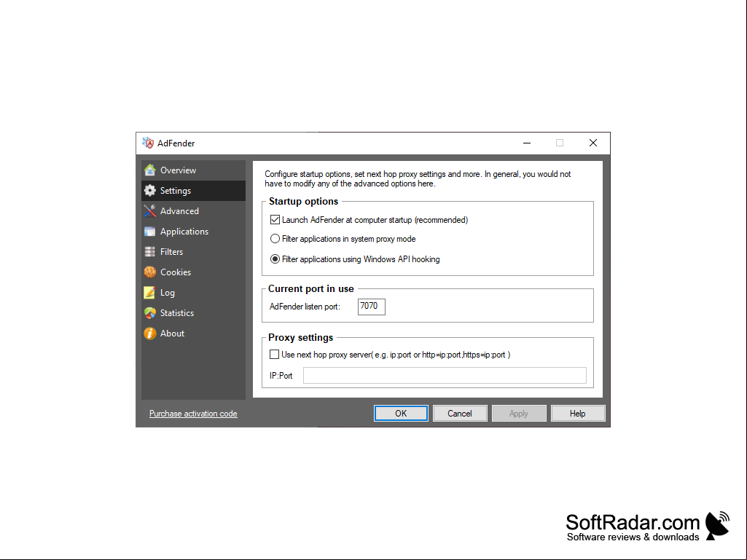This screenshot has width=747, height=560.
Task: Select Filter applications using Windows API hooking
Action: [x=275, y=259]
